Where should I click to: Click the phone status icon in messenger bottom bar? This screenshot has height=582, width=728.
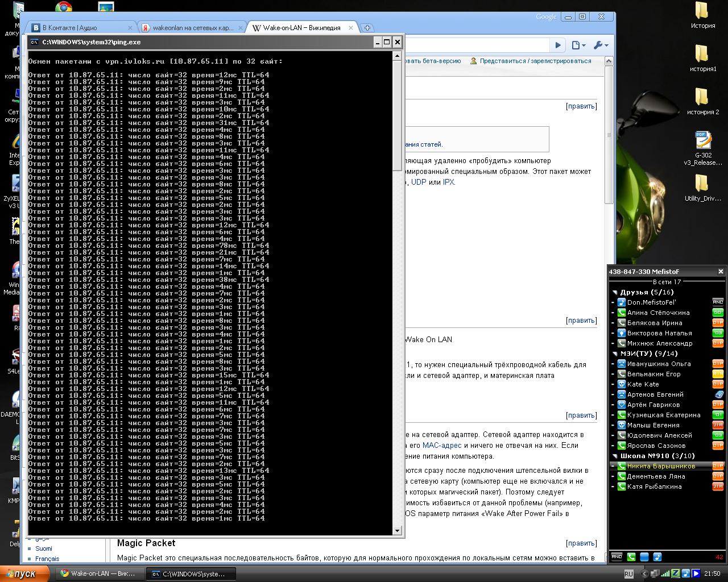[632, 556]
